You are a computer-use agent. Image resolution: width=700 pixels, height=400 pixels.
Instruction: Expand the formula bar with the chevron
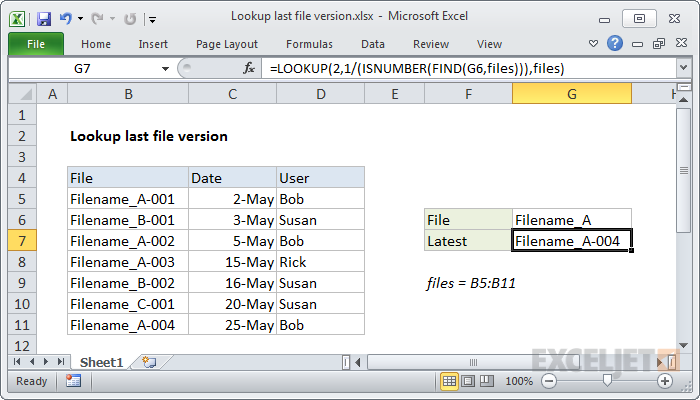coord(683,68)
